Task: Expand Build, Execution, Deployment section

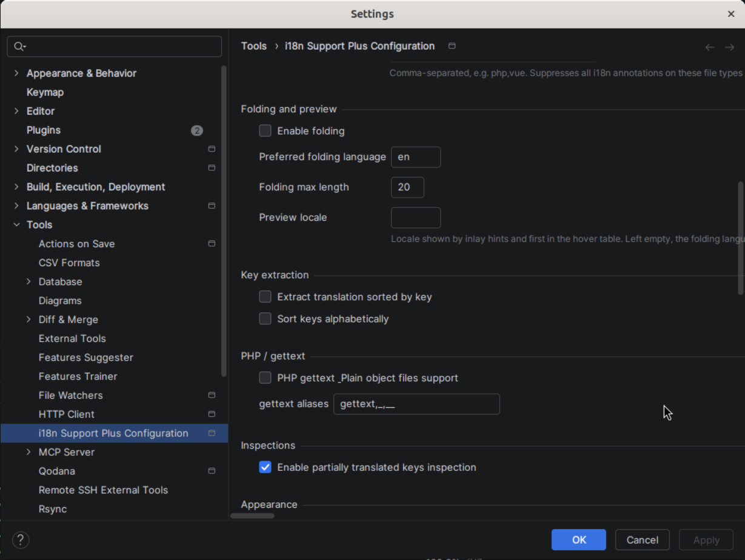Action: [x=16, y=187]
